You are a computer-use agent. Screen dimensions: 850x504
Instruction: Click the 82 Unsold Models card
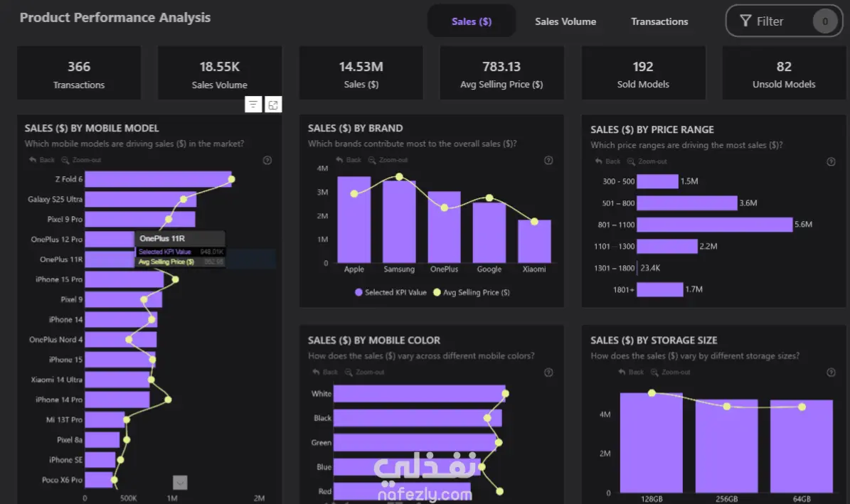click(x=784, y=73)
